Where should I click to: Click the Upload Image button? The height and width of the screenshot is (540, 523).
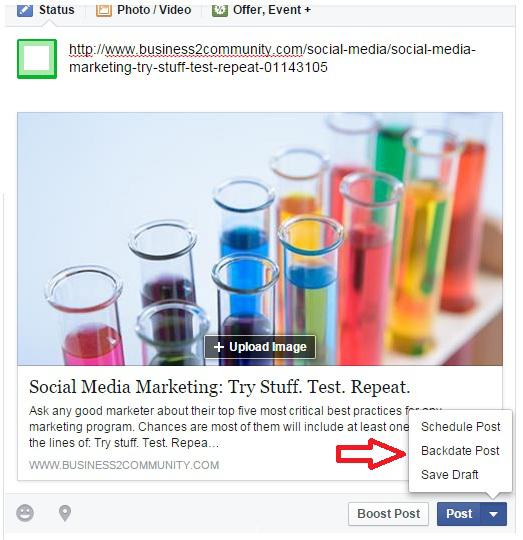click(x=260, y=347)
